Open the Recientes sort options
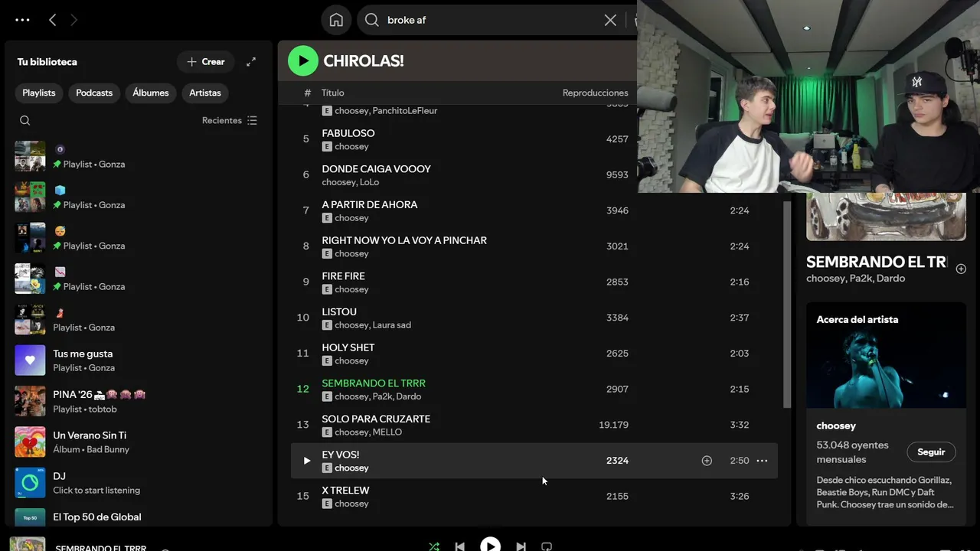This screenshot has height=551, width=980. (x=230, y=120)
